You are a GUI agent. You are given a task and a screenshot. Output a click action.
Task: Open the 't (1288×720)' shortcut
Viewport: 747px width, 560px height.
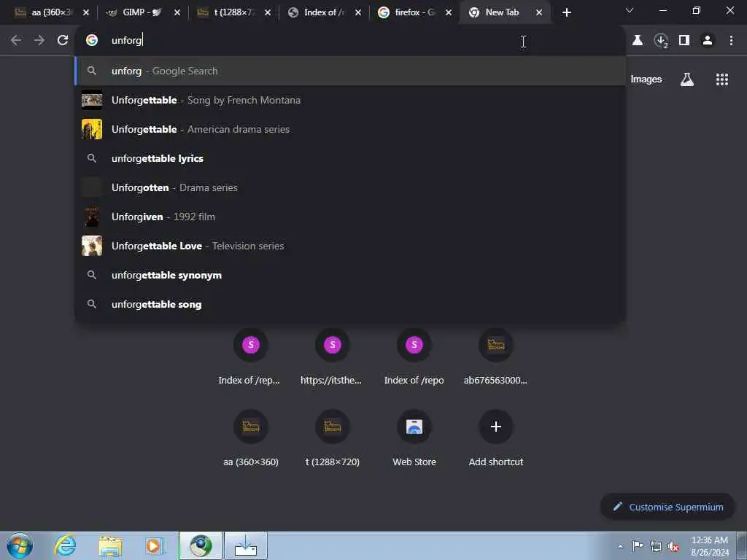(x=333, y=438)
